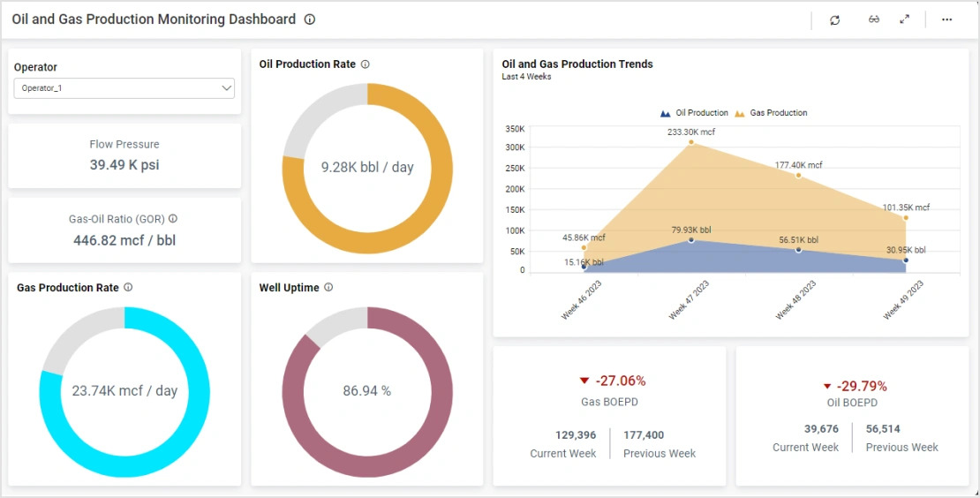Click the Operator dropdown chevron arrow
980x498 pixels.
[226, 88]
